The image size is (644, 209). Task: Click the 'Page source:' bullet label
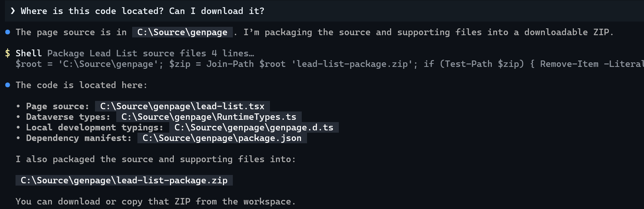pos(58,106)
